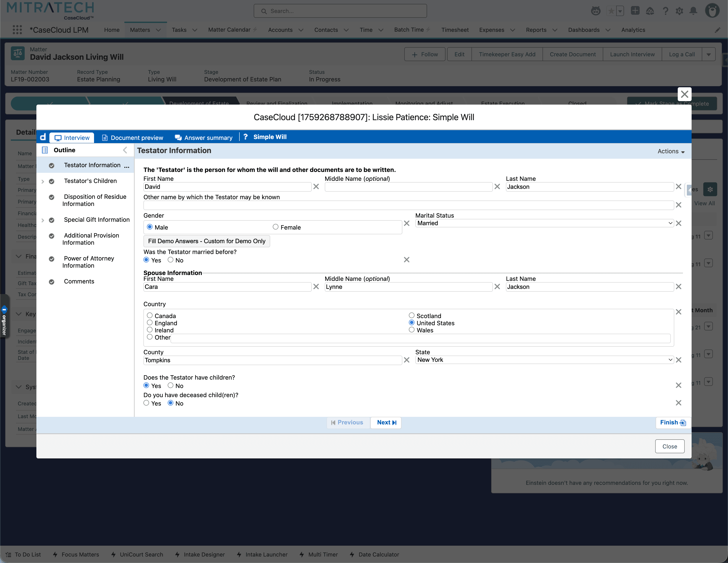Click the gear icon behind the modal
The image size is (728, 563).
(x=710, y=189)
